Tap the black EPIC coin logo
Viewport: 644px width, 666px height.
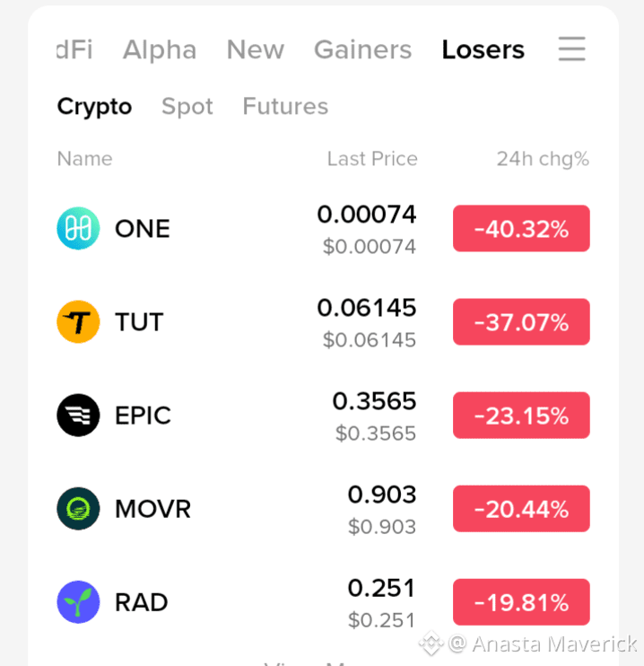click(78, 415)
